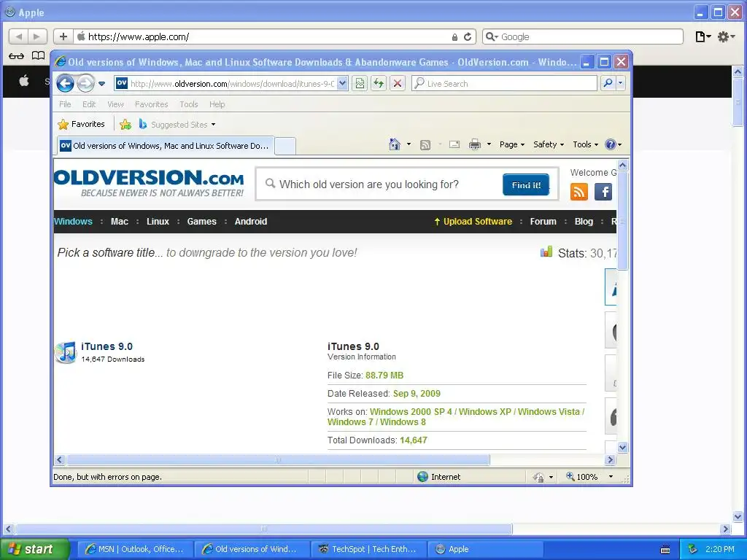Toggle IE compatibility view icon
The height and width of the screenshot is (560, 747).
360,84
